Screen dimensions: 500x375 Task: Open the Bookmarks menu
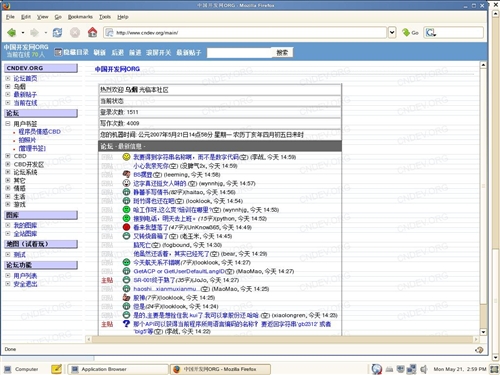tap(80, 17)
